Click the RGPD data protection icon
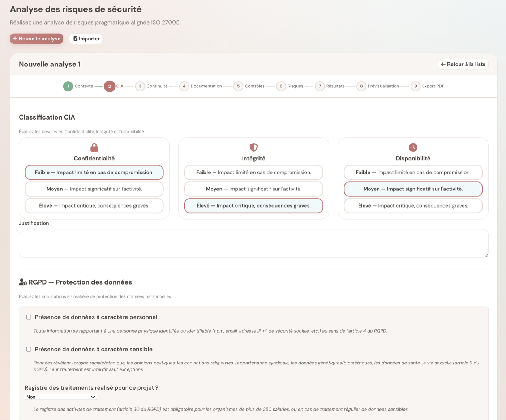The height and width of the screenshot is (420, 506). click(x=23, y=282)
